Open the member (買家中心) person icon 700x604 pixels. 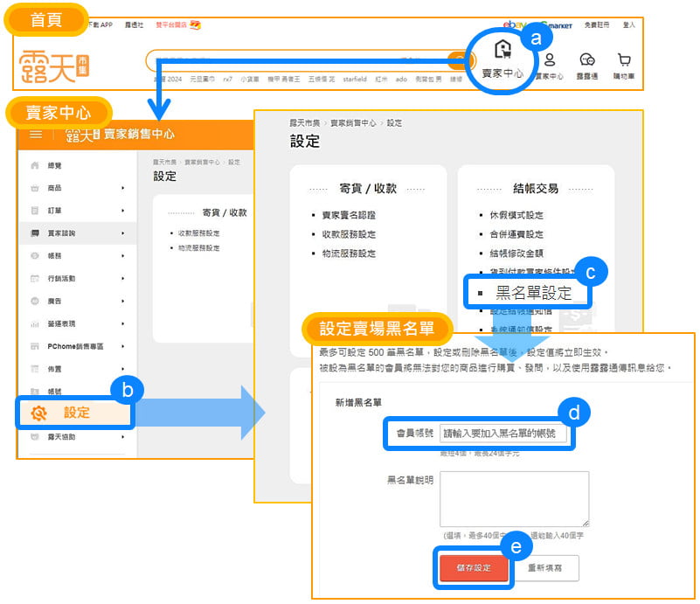(550, 60)
